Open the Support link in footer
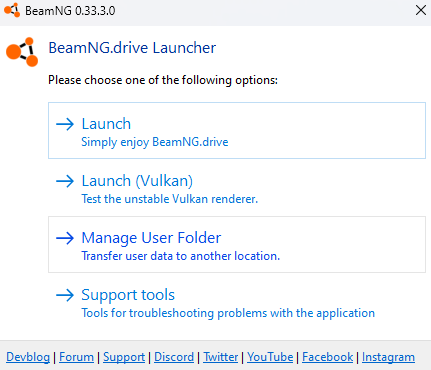 [x=124, y=357]
